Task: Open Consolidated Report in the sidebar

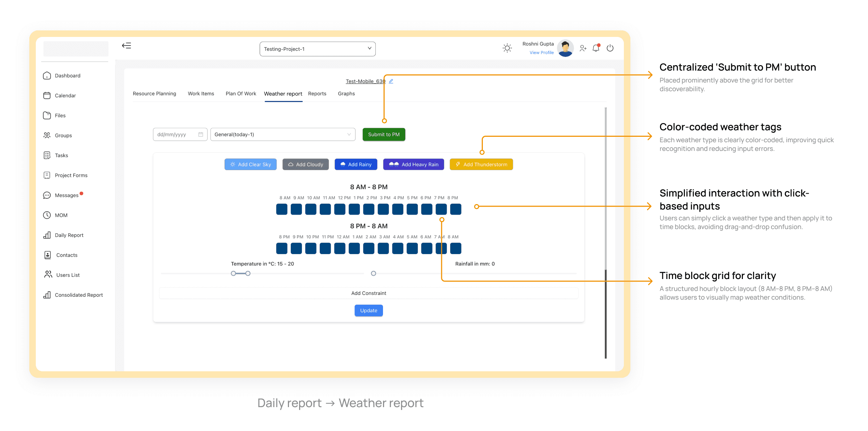Action: click(x=78, y=295)
